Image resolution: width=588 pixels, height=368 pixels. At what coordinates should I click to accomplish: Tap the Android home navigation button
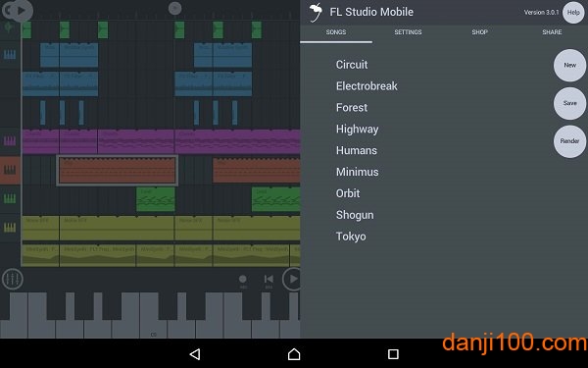[x=294, y=353]
